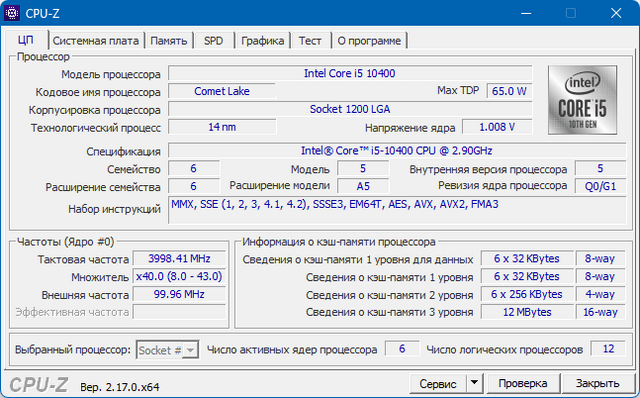Select the 16-way L3 cache value
The image size is (640, 398).
[600, 312]
